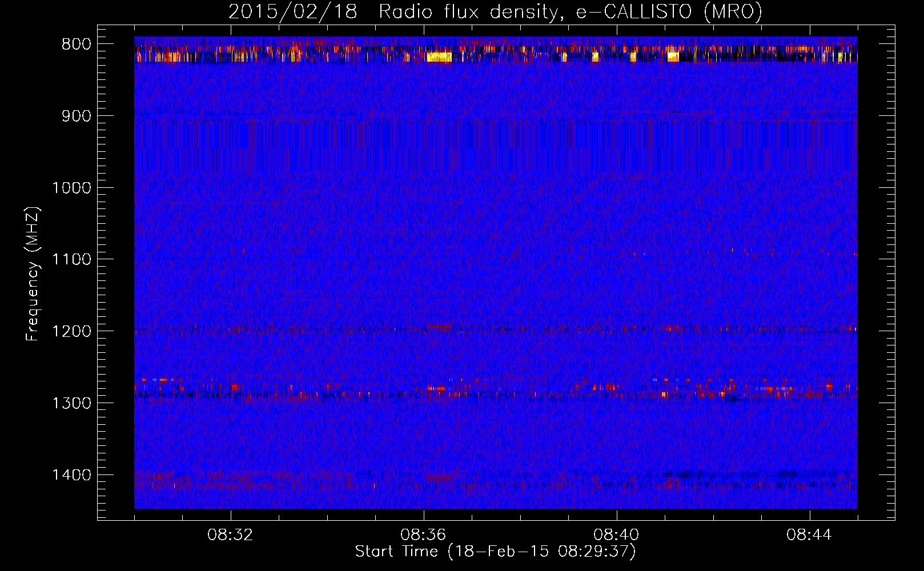Select the 1100 frequency tick label

[72, 260]
